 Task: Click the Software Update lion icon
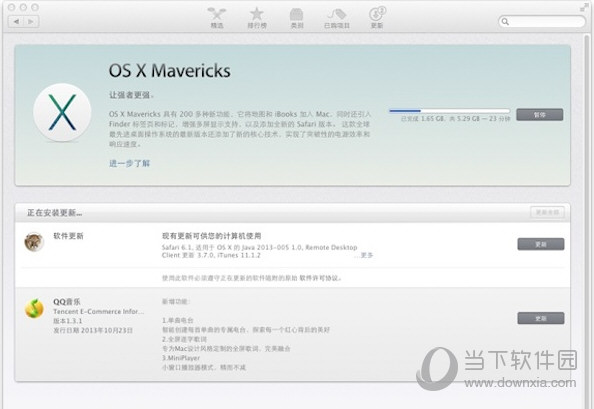(x=34, y=242)
